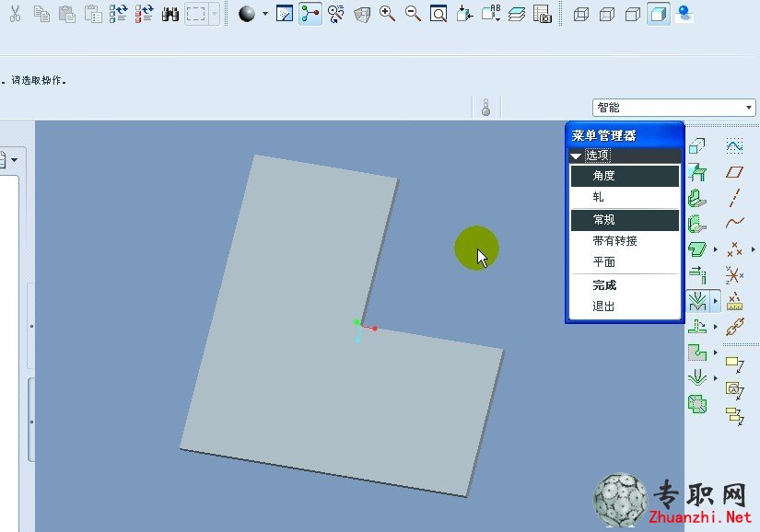
Task: Expand the Bend tool flyout arrow
Action: pyautogui.click(x=716, y=301)
